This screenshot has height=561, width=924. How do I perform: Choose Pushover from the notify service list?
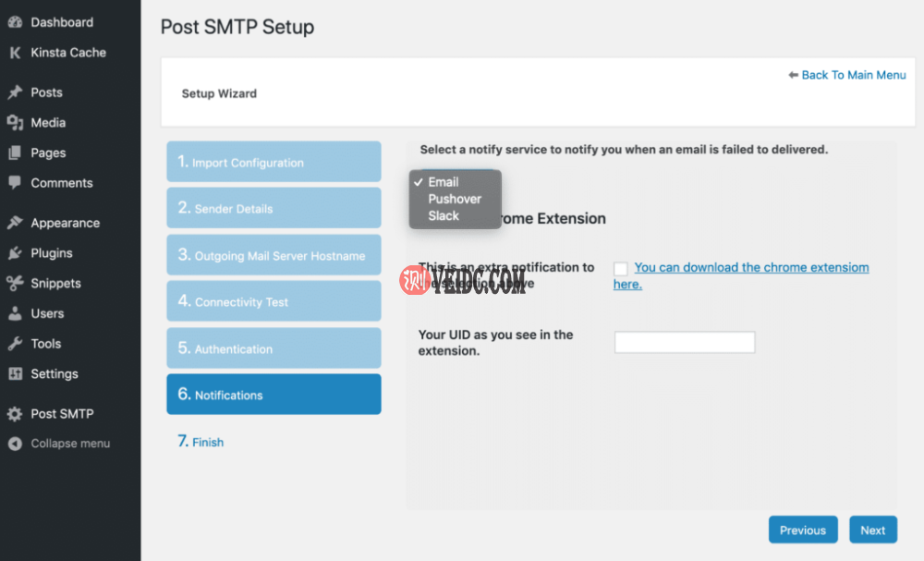coord(455,200)
